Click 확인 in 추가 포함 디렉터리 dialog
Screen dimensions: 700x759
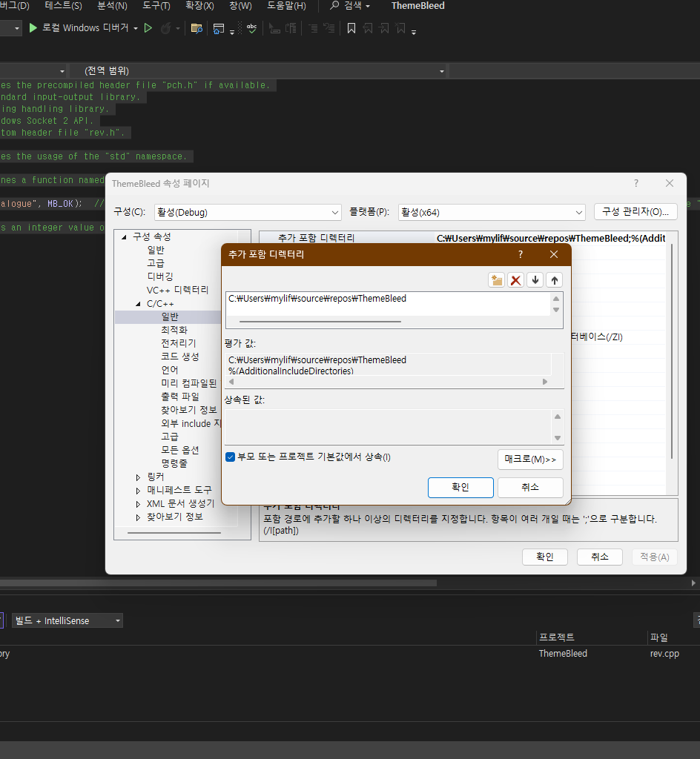(460, 488)
